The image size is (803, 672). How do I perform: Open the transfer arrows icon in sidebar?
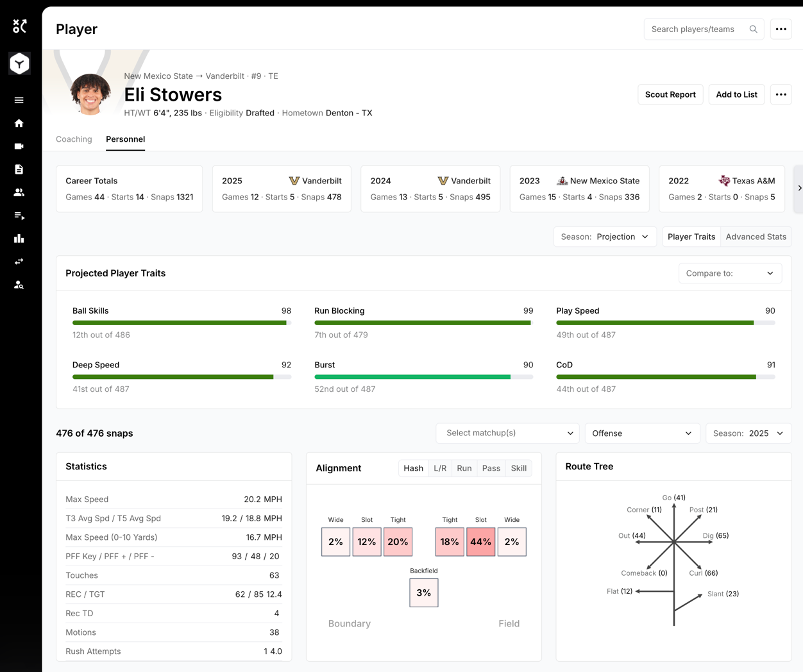click(19, 262)
